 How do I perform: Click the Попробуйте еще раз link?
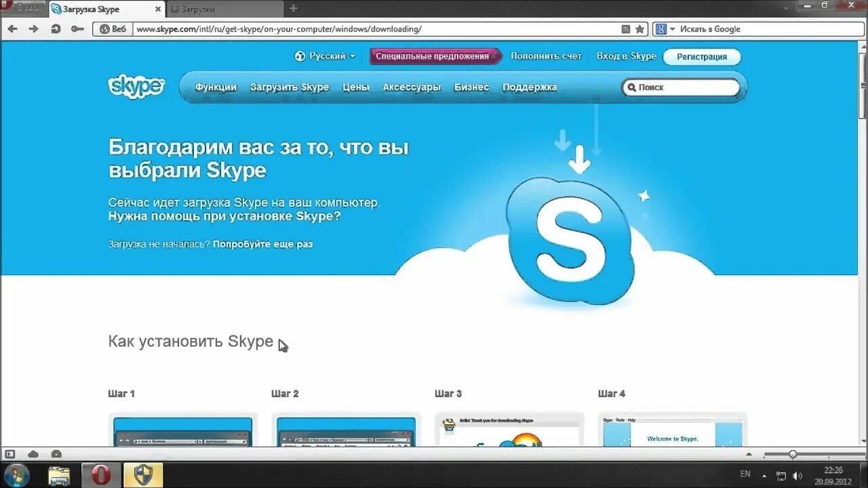coord(263,244)
